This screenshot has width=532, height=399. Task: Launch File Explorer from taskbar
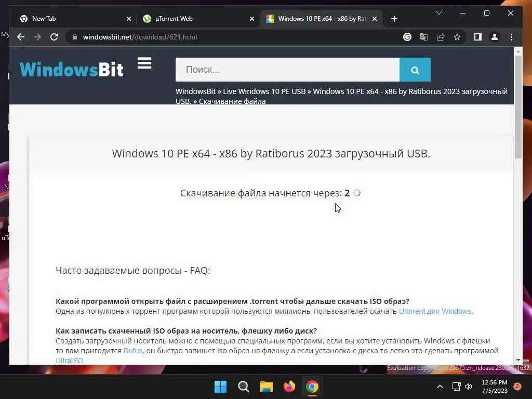267,387
